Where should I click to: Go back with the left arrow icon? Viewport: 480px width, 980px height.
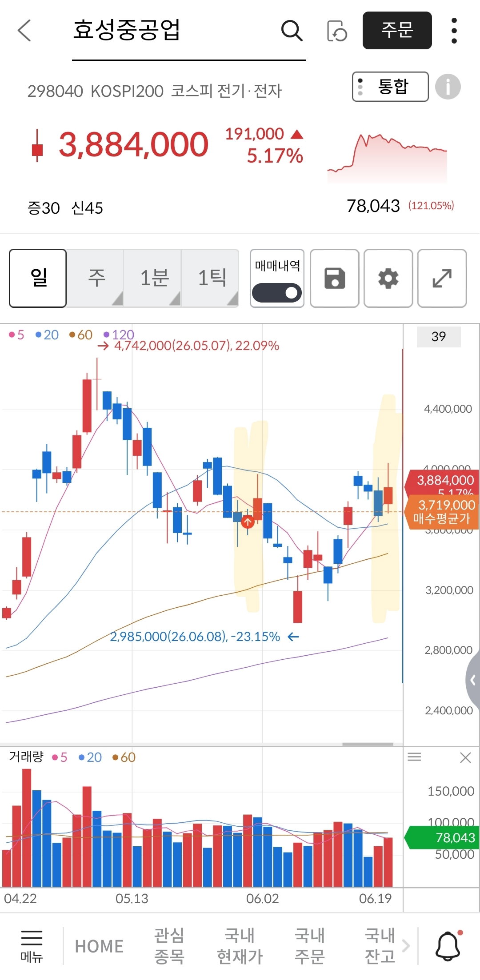(x=24, y=30)
